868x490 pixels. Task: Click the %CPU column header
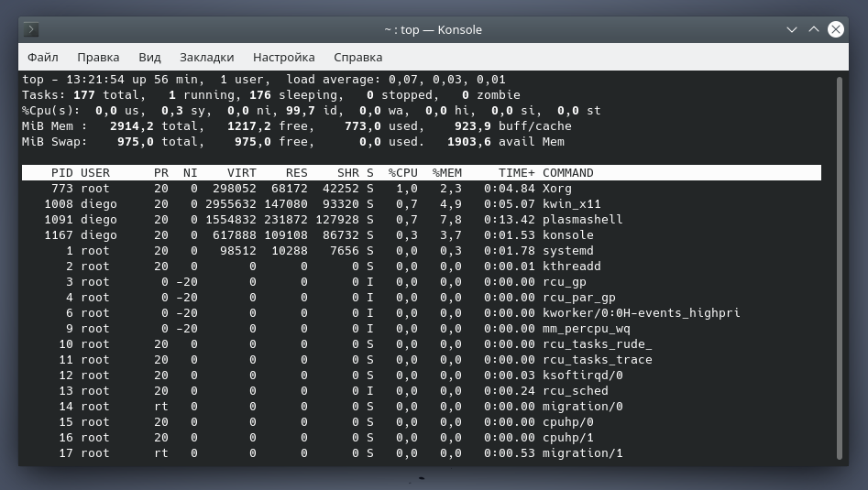pyautogui.click(x=402, y=173)
